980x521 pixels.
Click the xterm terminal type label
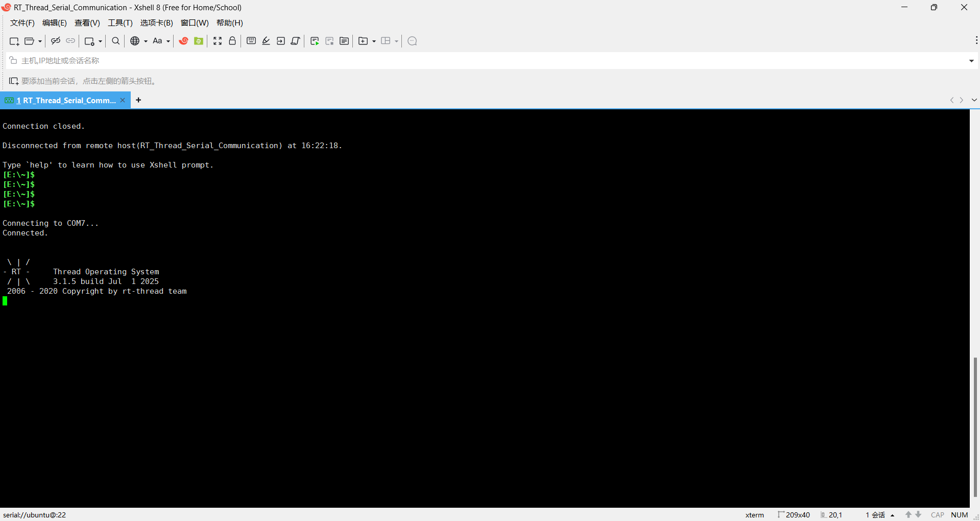[x=755, y=515]
